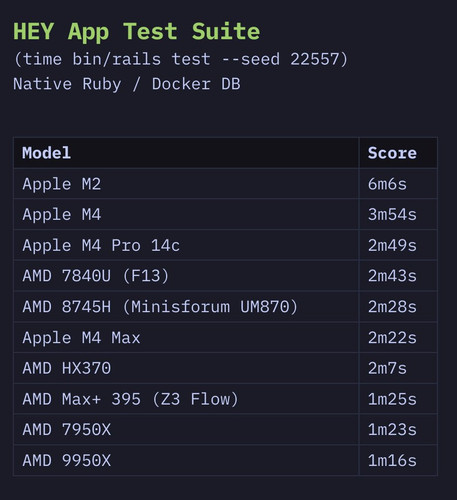Select the AMD 7950X row
Viewport: 457px width, 500px height.
[225, 429]
